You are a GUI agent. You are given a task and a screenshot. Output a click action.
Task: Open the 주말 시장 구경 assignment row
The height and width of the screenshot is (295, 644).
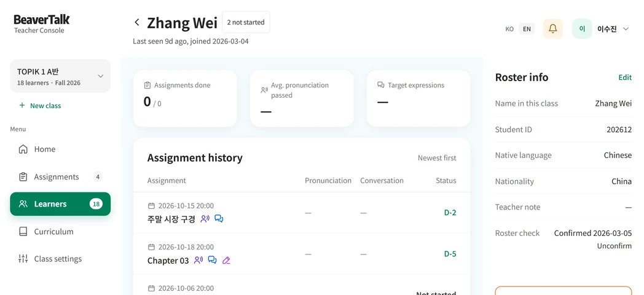302,213
